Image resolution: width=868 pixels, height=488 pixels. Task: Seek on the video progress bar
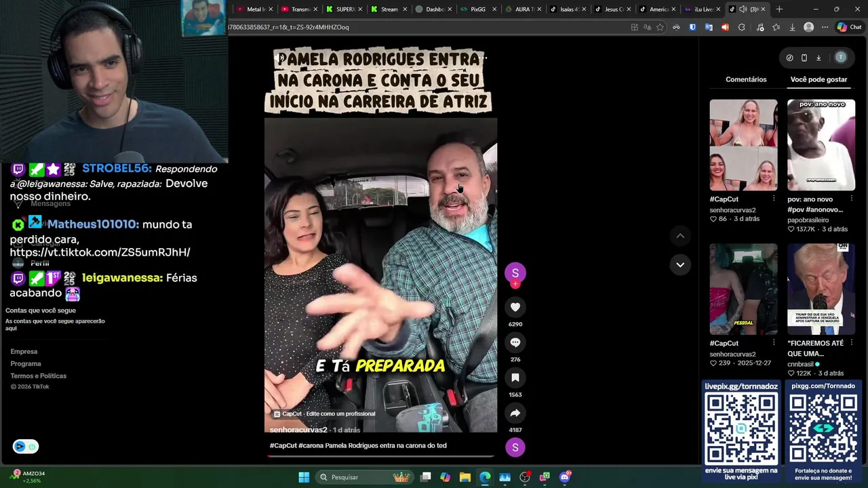click(380, 456)
